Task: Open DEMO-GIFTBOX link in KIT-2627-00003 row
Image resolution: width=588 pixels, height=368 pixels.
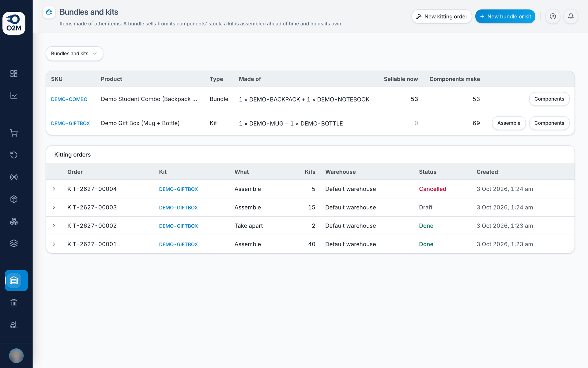Action: coord(179,208)
